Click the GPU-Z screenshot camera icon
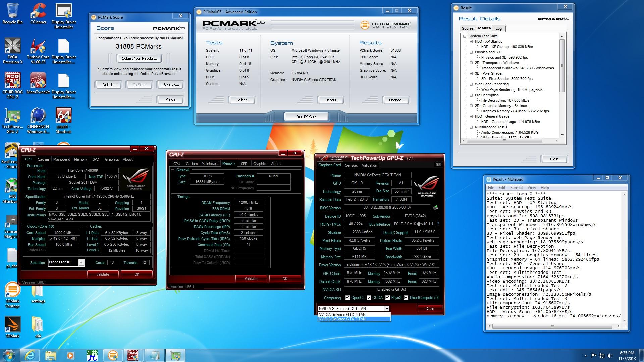 click(438, 165)
